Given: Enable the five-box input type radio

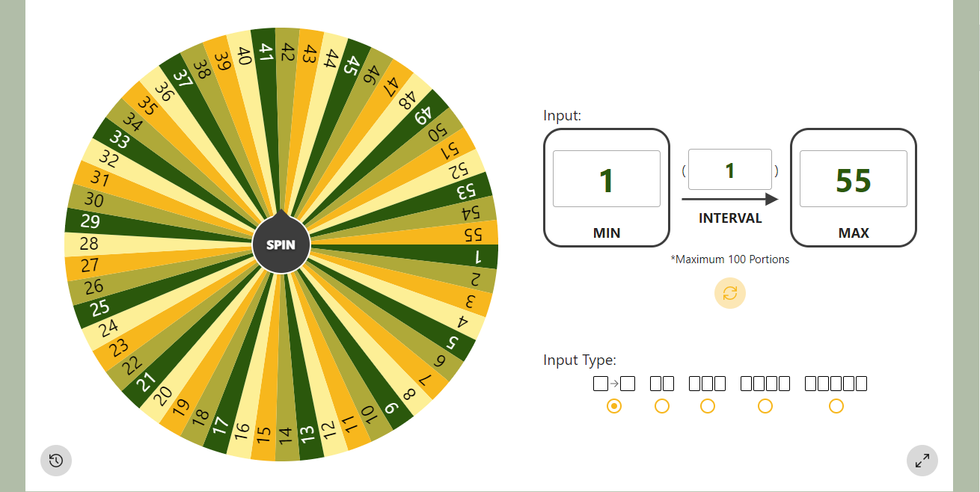Looking at the screenshot, I should [x=836, y=406].
